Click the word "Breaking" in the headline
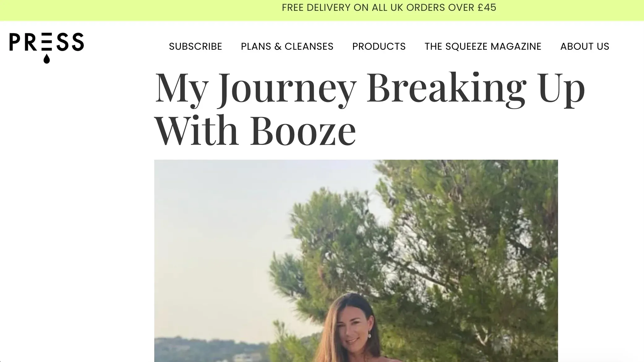This screenshot has height=362, width=644. click(x=447, y=88)
